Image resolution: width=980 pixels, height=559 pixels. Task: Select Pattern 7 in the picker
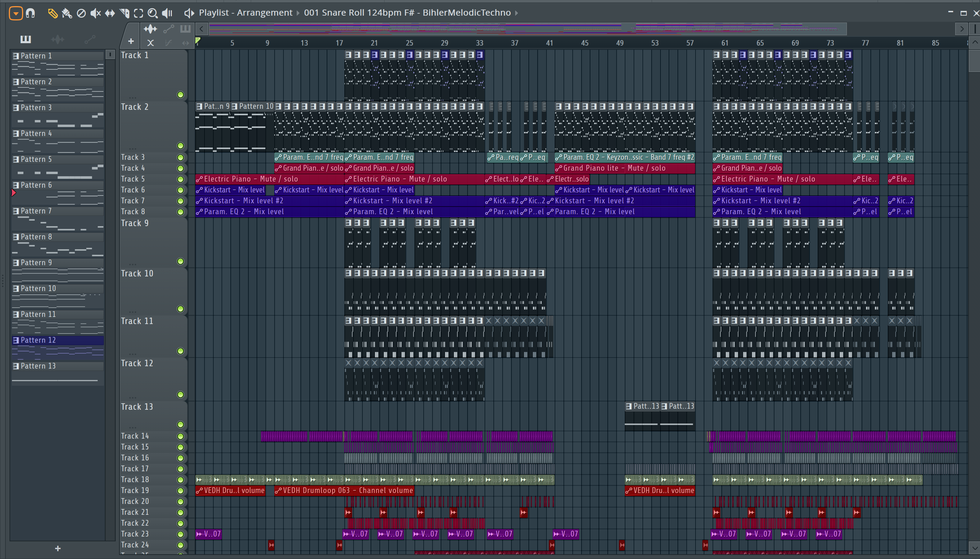pos(36,211)
